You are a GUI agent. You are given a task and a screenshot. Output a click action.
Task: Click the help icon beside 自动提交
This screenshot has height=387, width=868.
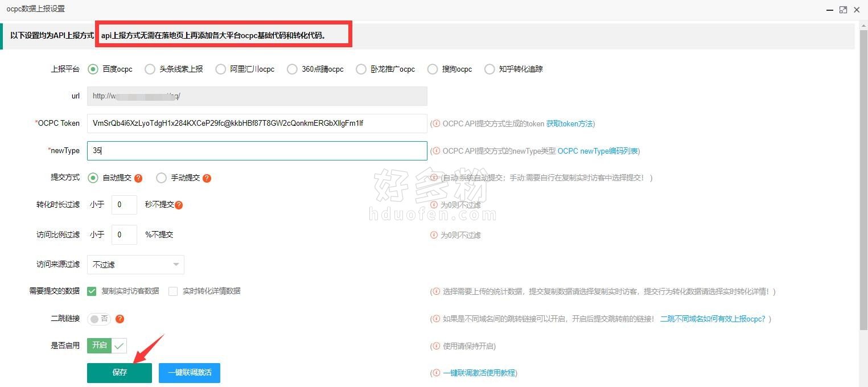[x=138, y=178]
